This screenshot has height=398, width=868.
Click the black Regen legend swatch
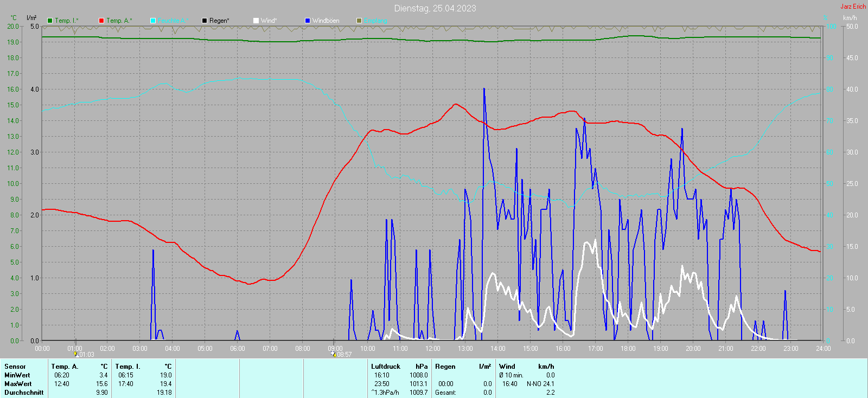205,21
